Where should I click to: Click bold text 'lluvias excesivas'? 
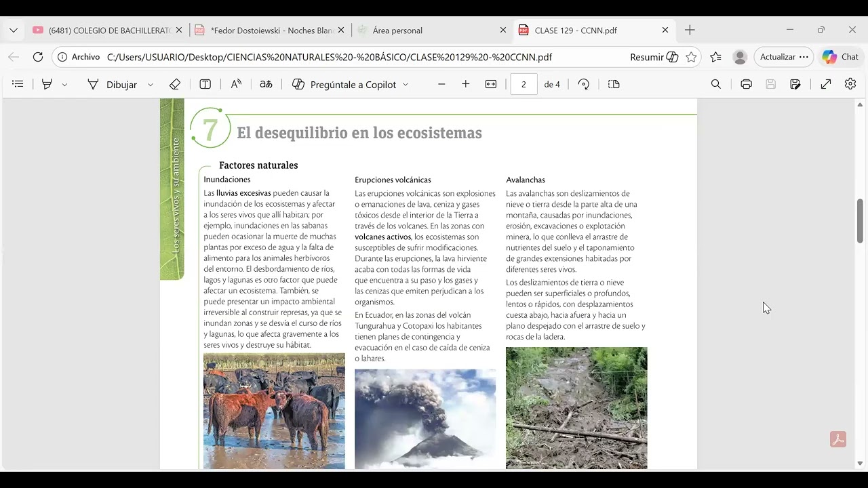[243, 193]
